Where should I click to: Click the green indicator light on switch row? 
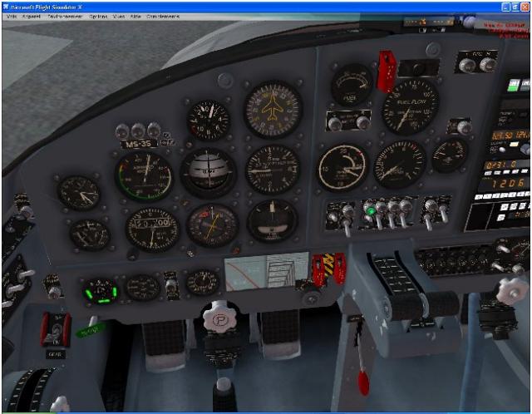pos(370,211)
